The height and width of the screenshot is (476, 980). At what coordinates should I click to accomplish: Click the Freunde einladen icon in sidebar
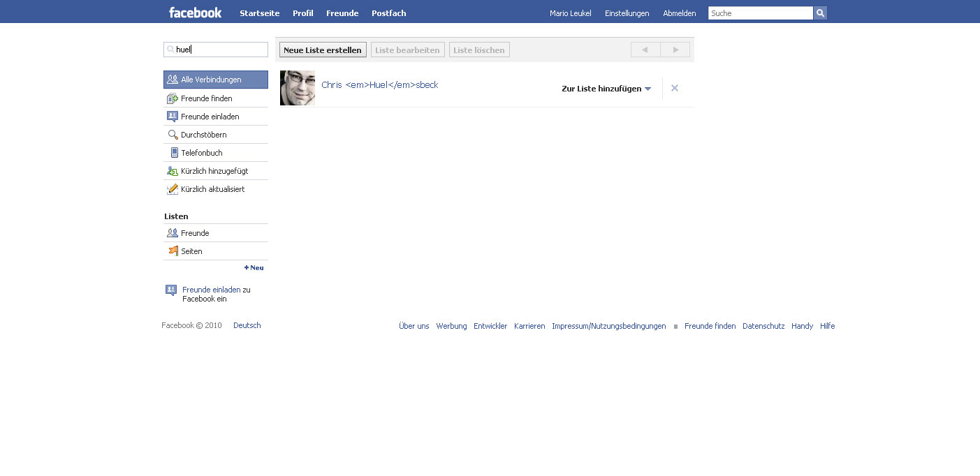pyautogui.click(x=173, y=117)
